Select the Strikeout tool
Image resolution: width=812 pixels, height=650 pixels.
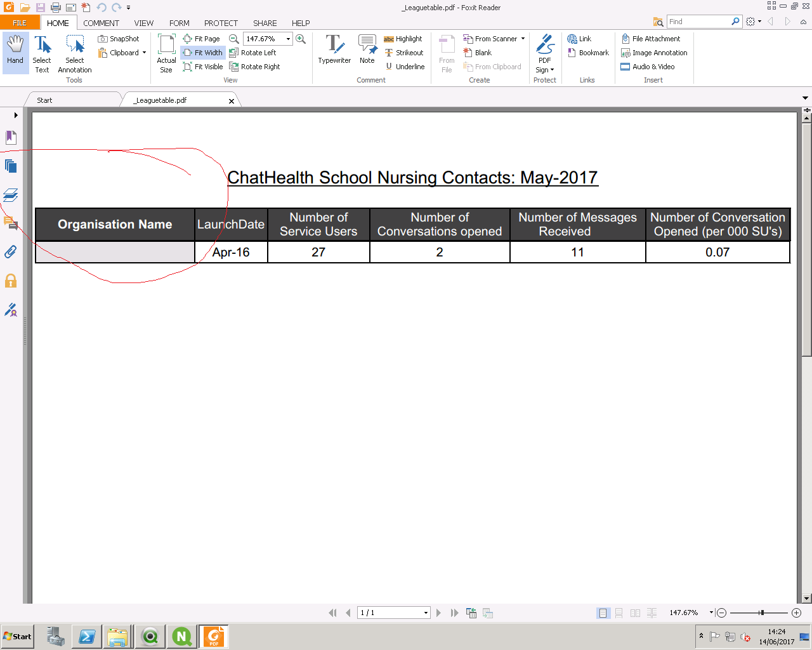click(x=404, y=53)
